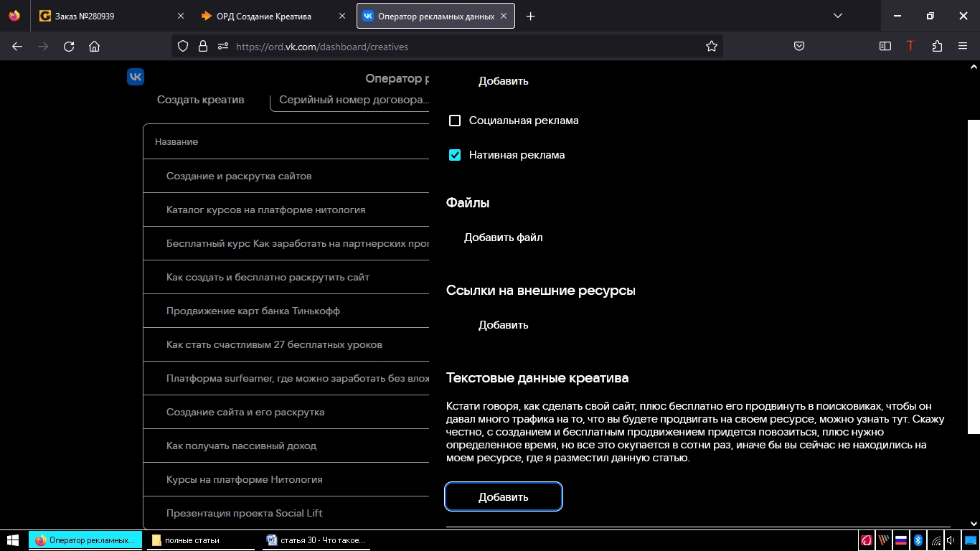Image resolution: width=980 pixels, height=551 pixels.
Task: Click the top 'Добавить' button above 'Социальная реклама'
Action: pyautogui.click(x=504, y=81)
